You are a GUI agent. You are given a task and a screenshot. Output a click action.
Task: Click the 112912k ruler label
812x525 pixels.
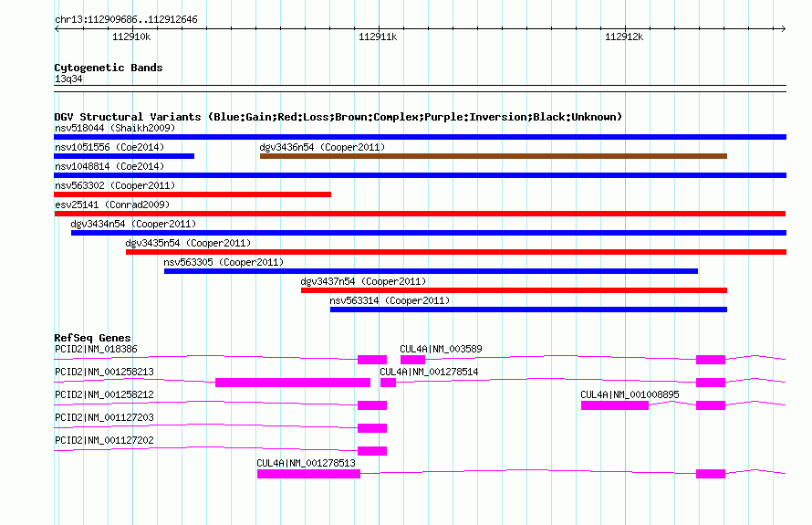click(624, 37)
